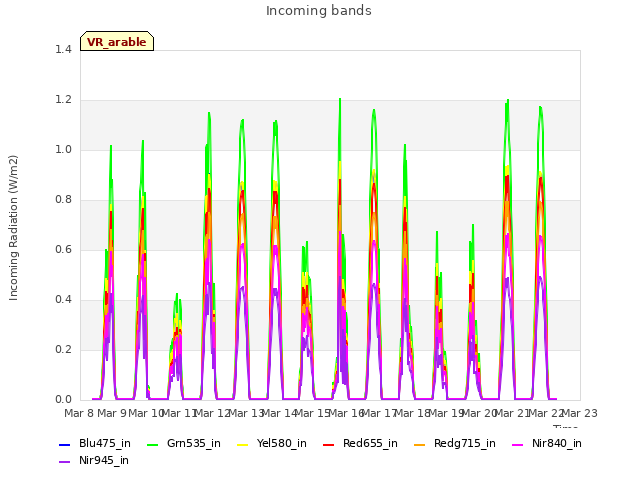Select the Redg715_in legend label

(465, 444)
